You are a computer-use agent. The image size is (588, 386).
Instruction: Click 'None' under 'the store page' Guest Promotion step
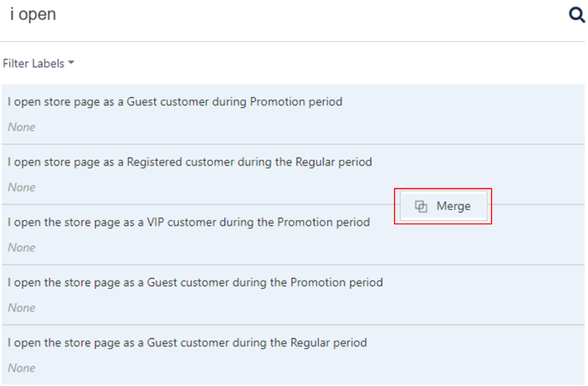(x=22, y=307)
